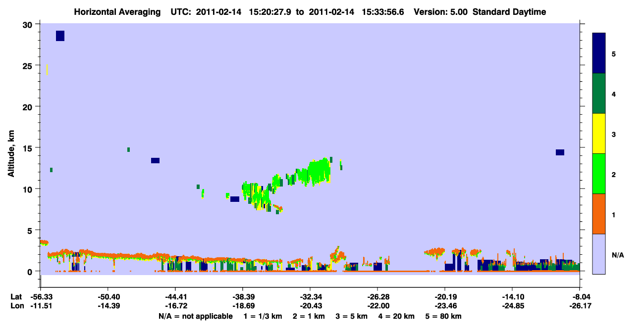This screenshot has width=644, height=330.
Task: Click the y-axis tick label 20
Action: click(x=29, y=106)
